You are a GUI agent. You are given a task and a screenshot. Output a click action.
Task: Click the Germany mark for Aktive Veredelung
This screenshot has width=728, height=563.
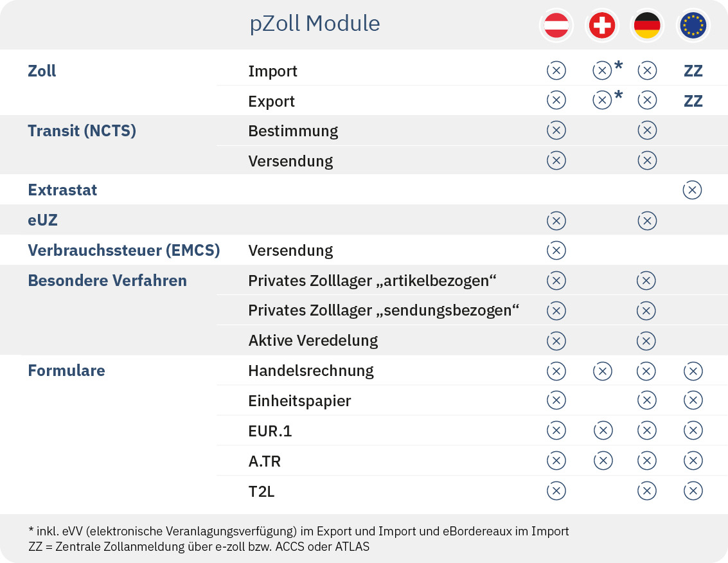[646, 340]
